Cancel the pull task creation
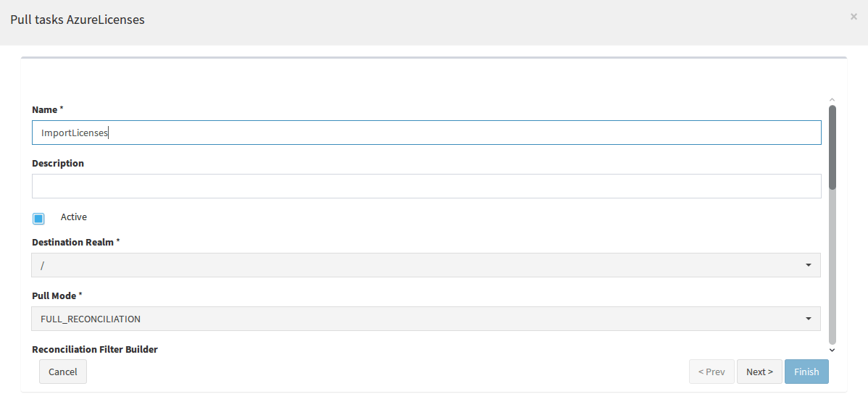Viewport: 868px width, 415px height. 62,372
